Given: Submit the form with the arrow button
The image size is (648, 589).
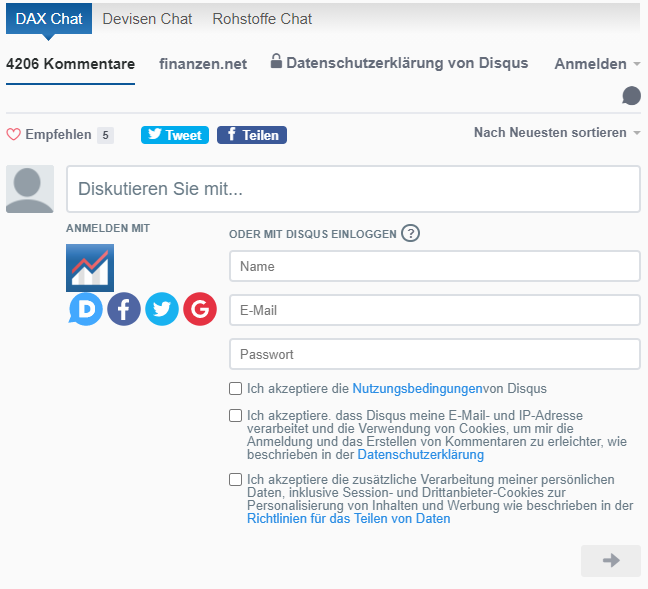Looking at the screenshot, I should pyautogui.click(x=610, y=561).
